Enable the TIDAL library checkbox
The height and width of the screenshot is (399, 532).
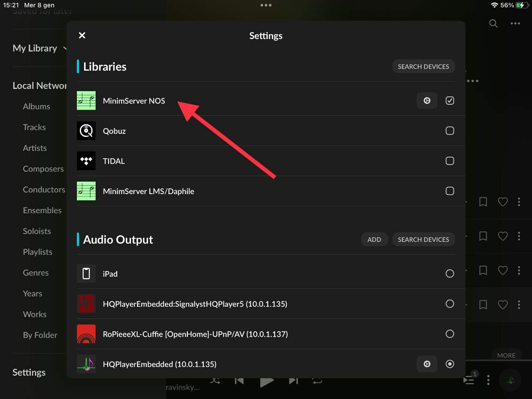coord(450,161)
